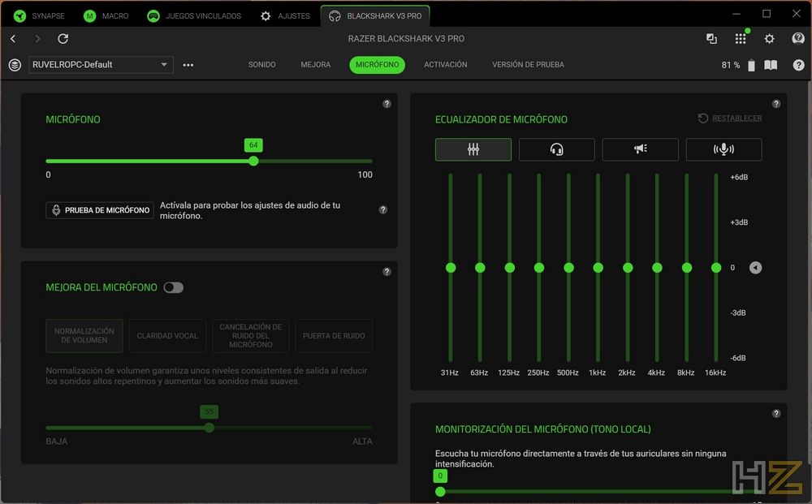Select the Blackshark V3 Pro tab
This screenshot has height=504, width=812.
pos(375,16)
